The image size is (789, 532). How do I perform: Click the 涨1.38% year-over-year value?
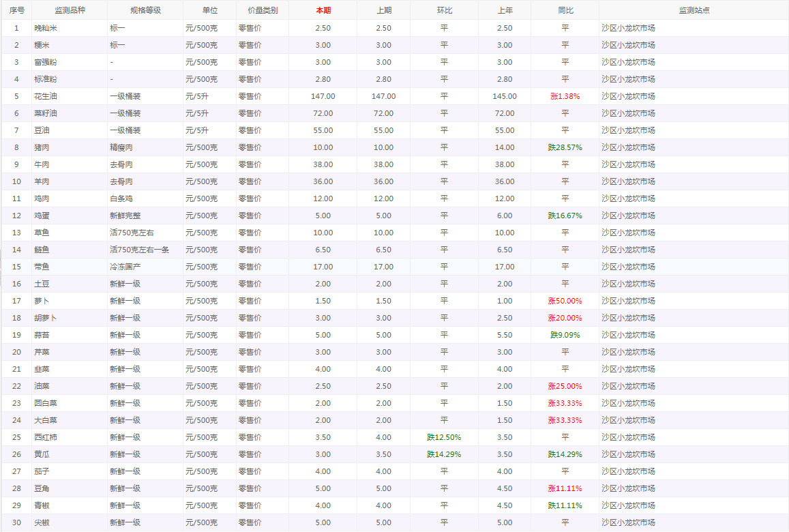[565, 96]
